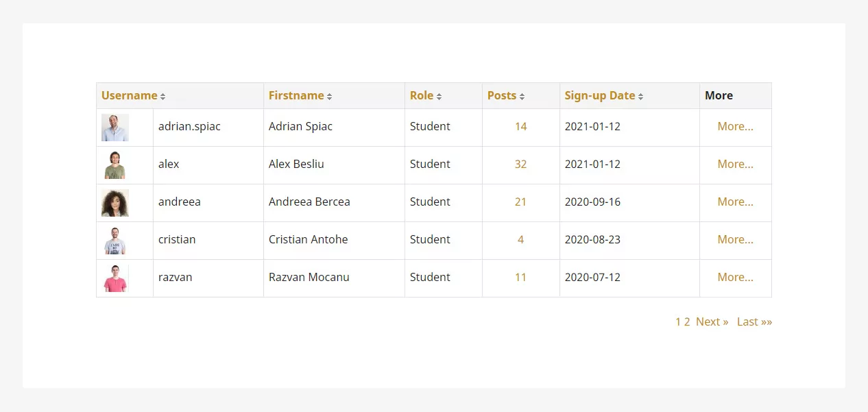Go to page 2 of results
Viewport: 868px width, 412px height.
[687, 322]
